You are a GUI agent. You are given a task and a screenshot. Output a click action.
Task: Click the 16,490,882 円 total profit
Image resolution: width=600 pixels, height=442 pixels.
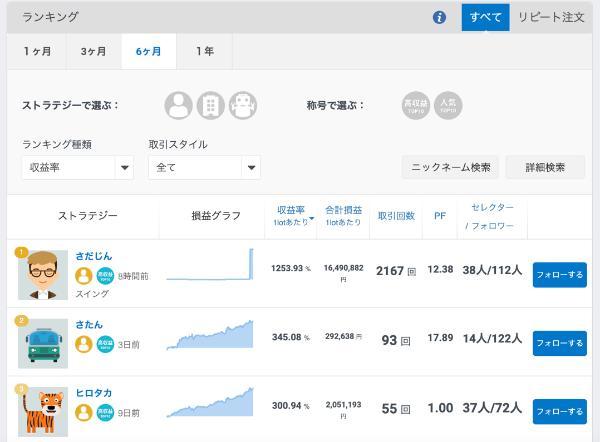pos(343,273)
